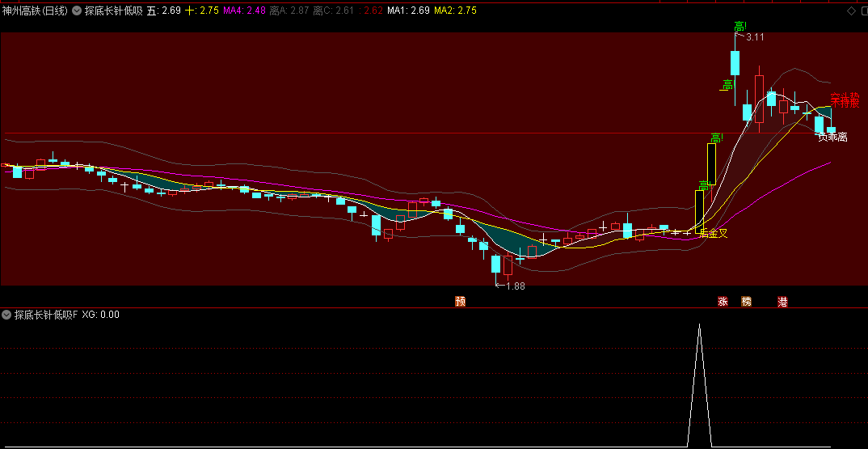Click the 涨 marker below the chart
Viewport: 868px width, 449px height.
723,302
